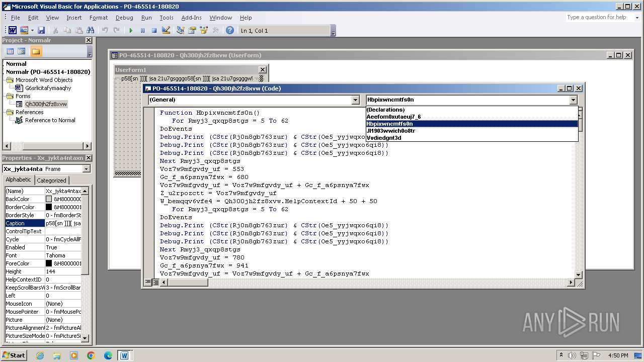Open the Debug menu
Viewport: 644px width, 362px height.
tap(124, 18)
